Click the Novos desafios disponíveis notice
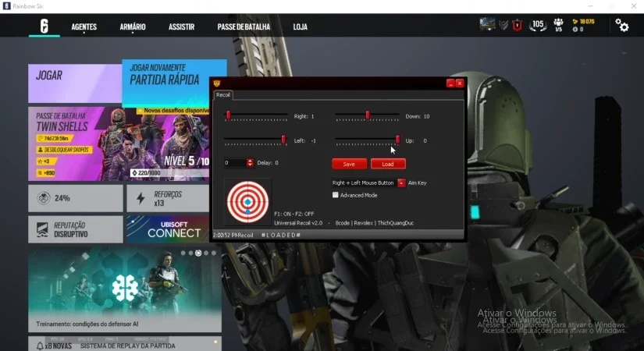 [173, 111]
